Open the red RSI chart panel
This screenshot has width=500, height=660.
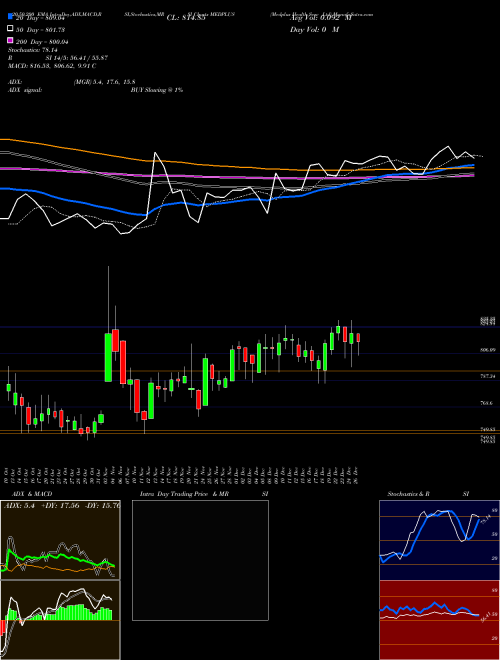tap(439, 620)
